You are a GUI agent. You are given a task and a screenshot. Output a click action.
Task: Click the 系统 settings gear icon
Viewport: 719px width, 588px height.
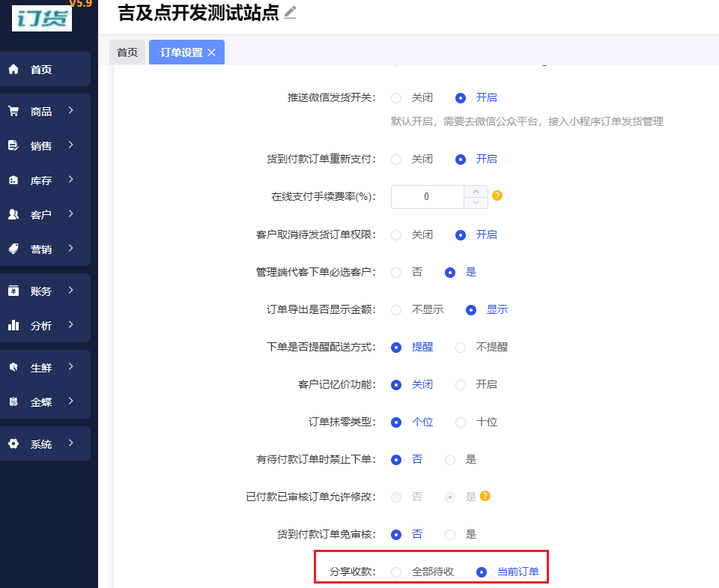tap(13, 442)
